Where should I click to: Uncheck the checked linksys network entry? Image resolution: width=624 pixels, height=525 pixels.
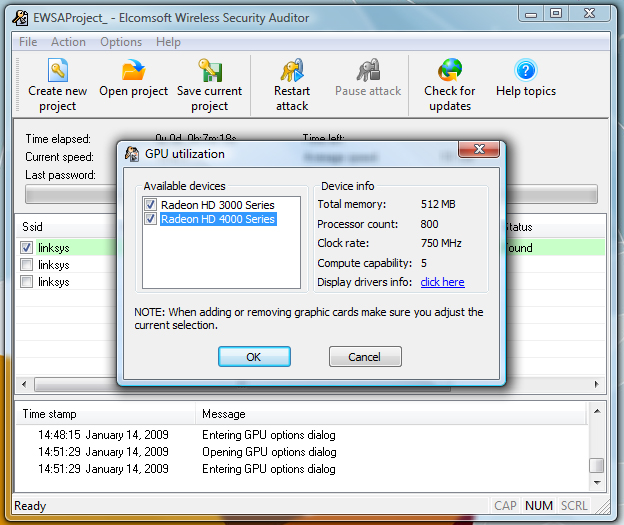click(x=26, y=248)
